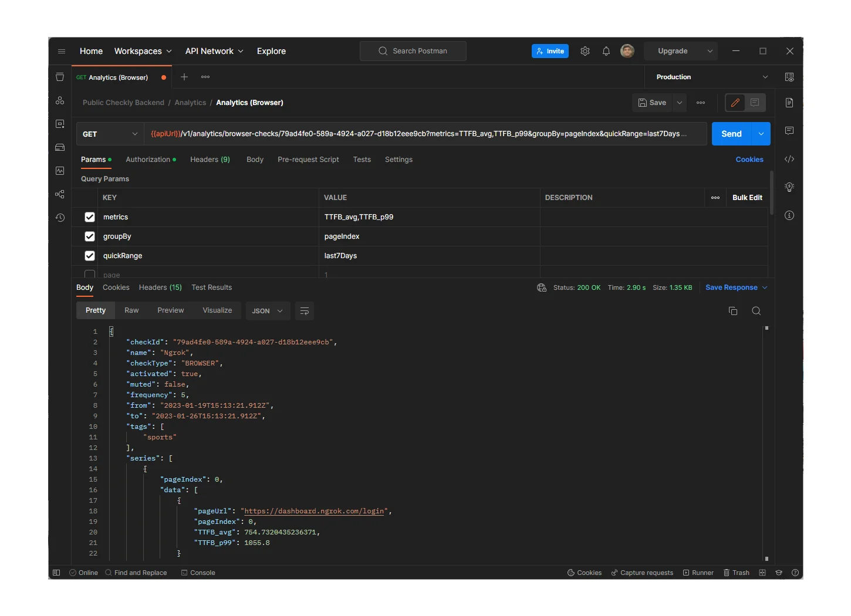Uncheck the groupBy parameter checkbox
Viewport: 851px width, 616px height.
click(x=90, y=236)
